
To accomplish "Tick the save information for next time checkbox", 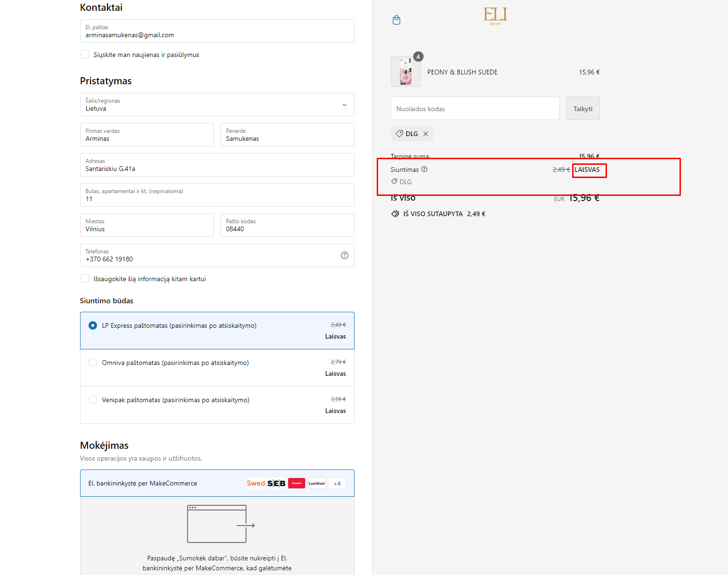I will click(85, 279).
